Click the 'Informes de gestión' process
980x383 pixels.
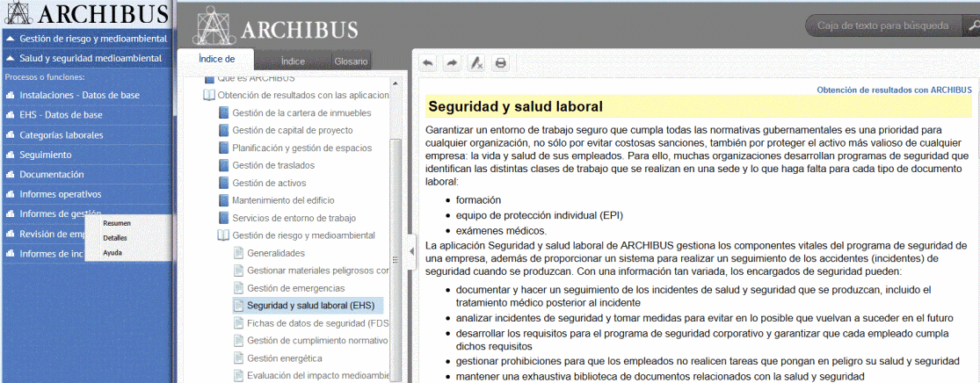pyautogui.click(x=60, y=213)
